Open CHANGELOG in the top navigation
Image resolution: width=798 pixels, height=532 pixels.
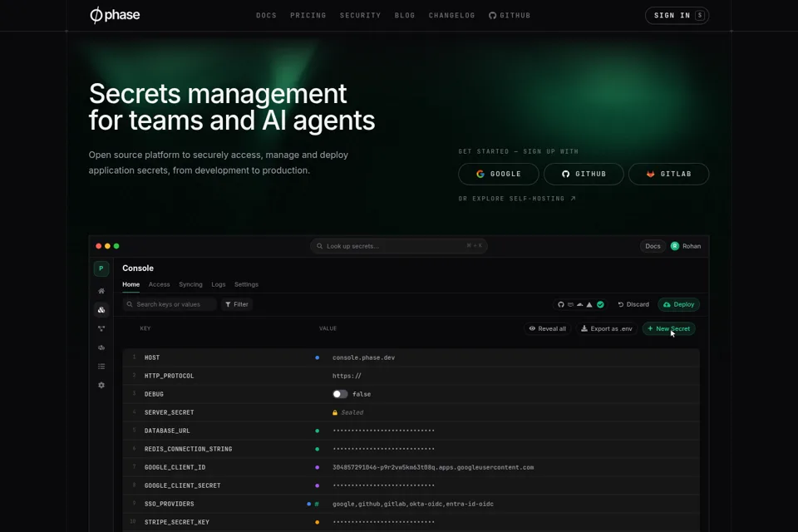coord(451,16)
